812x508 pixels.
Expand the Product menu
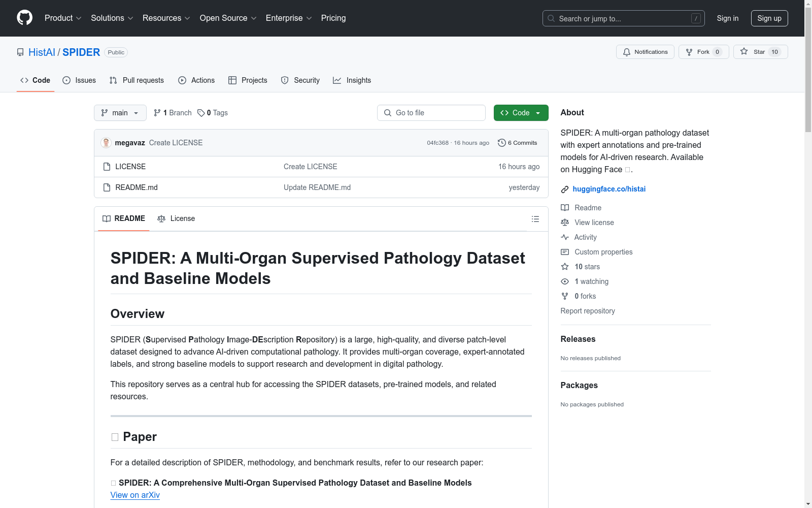(63, 18)
